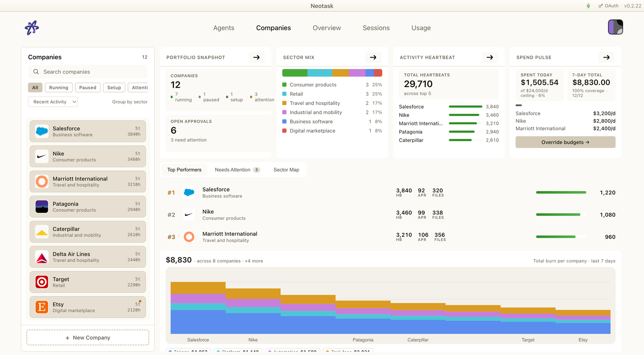Click the Search companies input field

(88, 72)
